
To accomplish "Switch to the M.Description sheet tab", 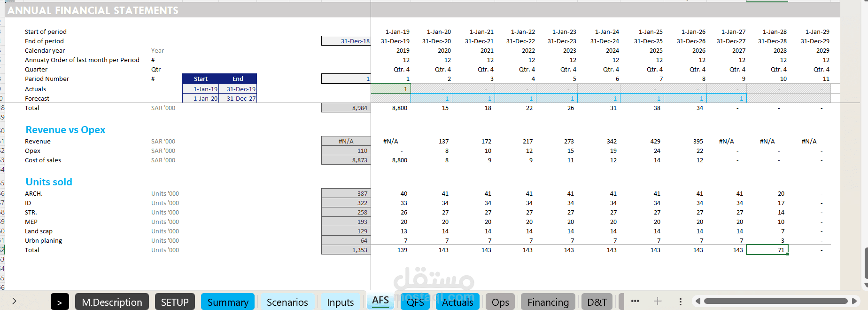I will pos(112,302).
